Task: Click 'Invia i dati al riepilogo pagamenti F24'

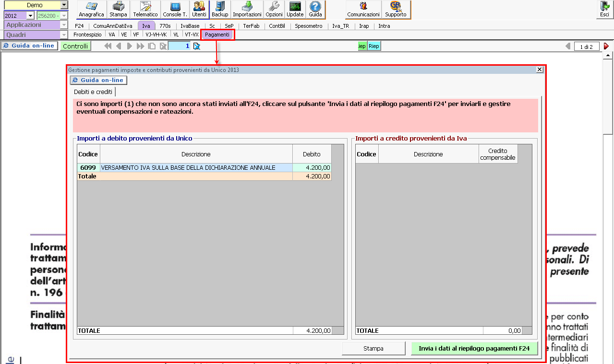Action: coord(474,349)
